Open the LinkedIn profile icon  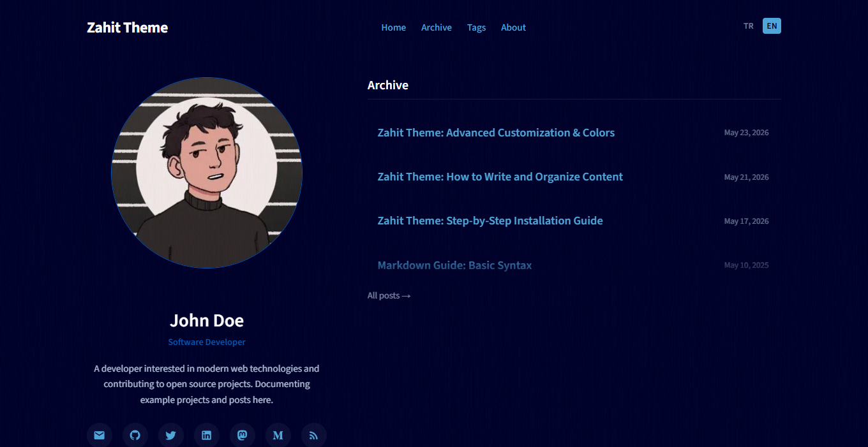pyautogui.click(x=207, y=436)
